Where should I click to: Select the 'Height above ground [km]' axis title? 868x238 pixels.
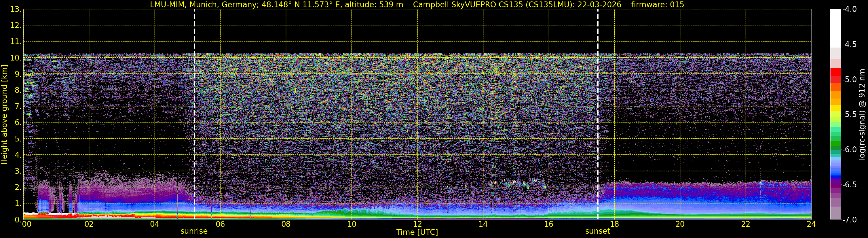(4, 115)
